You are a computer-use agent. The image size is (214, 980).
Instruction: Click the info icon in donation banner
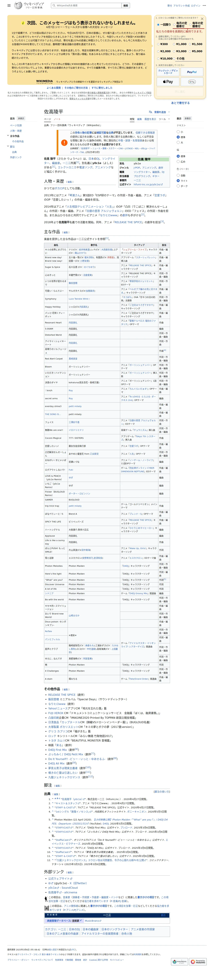(x=23, y=23)
